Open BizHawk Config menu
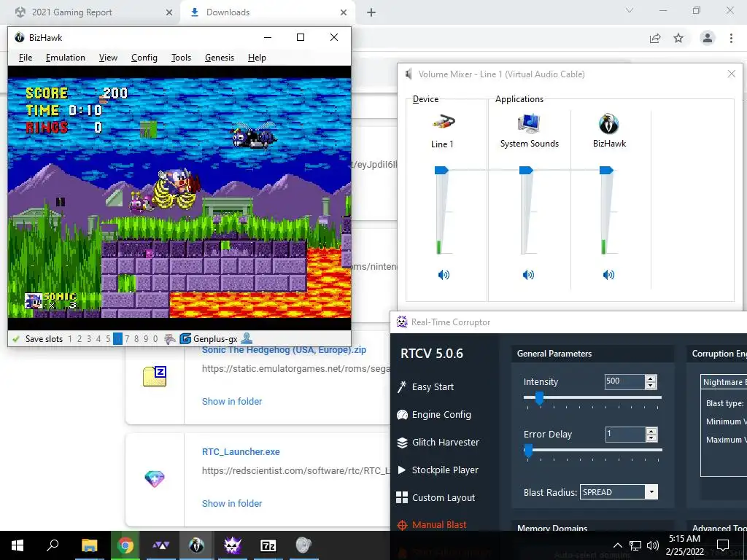This screenshot has width=747, height=560. [144, 58]
